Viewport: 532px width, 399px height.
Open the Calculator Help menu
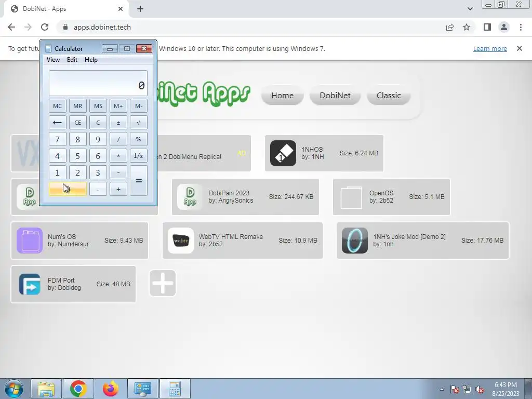click(91, 60)
